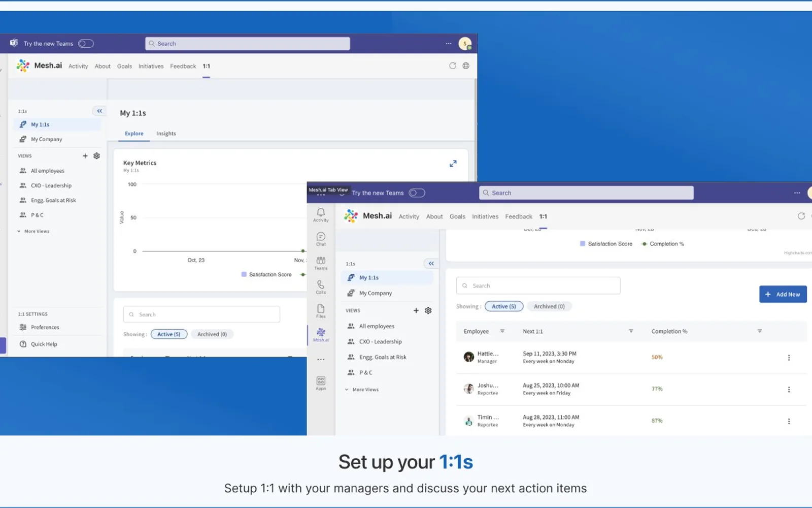Click the Add New button
This screenshot has height=508, width=812.
(x=783, y=294)
